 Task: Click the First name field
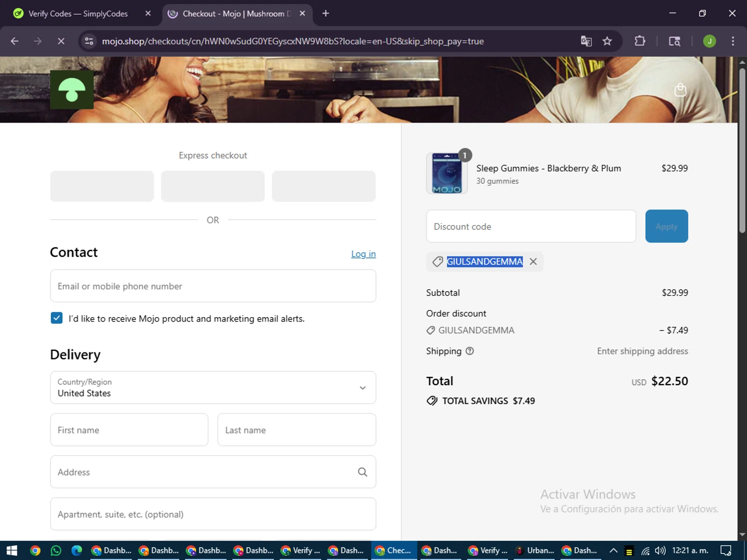(129, 430)
